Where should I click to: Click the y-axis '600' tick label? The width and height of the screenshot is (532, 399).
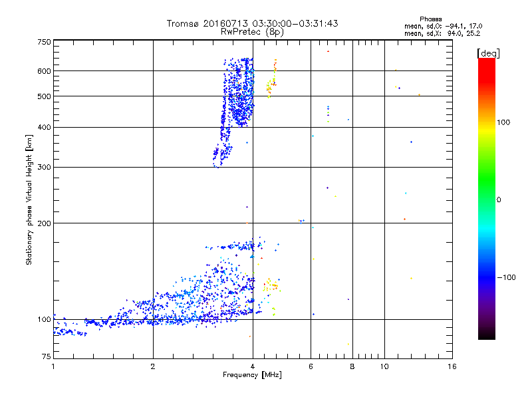[x=45, y=71]
